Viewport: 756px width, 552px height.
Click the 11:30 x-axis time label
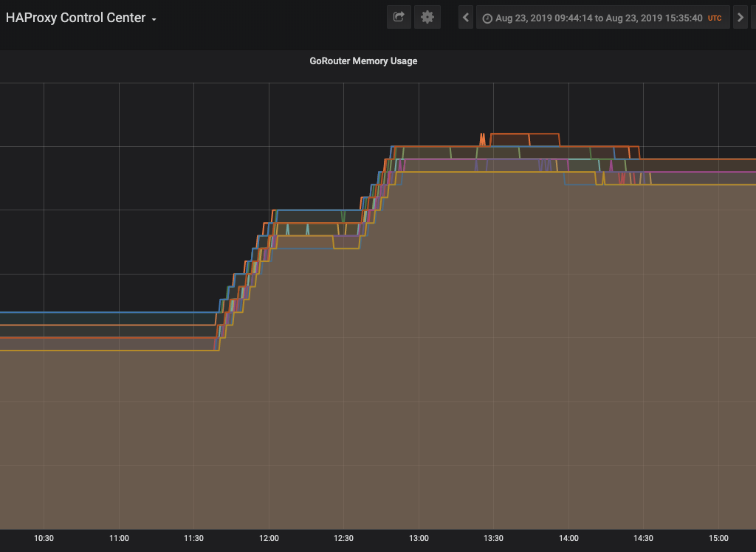(x=194, y=538)
